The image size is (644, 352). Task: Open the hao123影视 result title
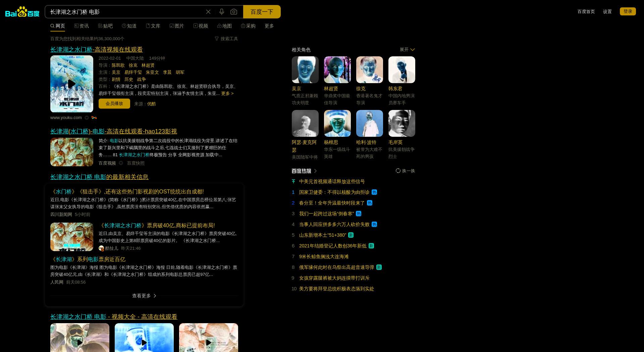pyautogui.click(x=114, y=131)
